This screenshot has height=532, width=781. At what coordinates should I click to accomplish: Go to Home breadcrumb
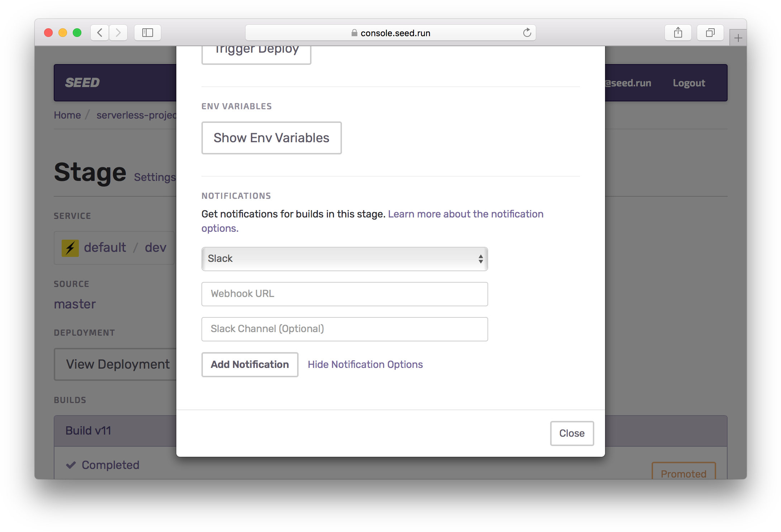pyautogui.click(x=67, y=115)
